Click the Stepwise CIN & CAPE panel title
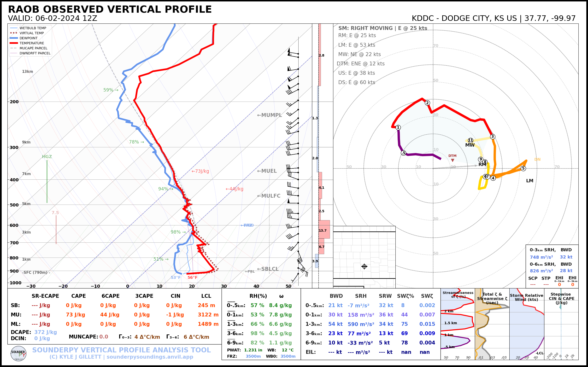This screenshot has height=367, width=588. click(562, 298)
